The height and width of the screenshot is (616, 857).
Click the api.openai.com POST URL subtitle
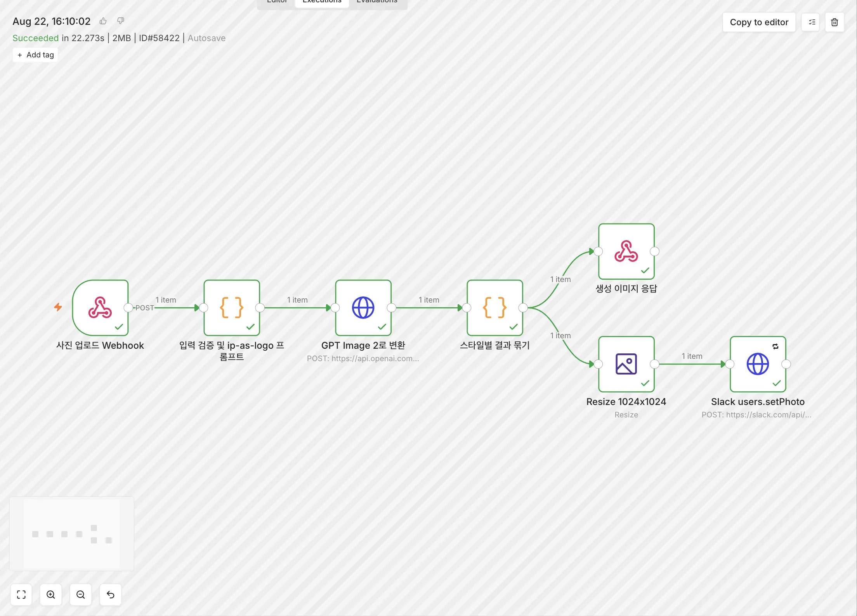pyautogui.click(x=363, y=358)
